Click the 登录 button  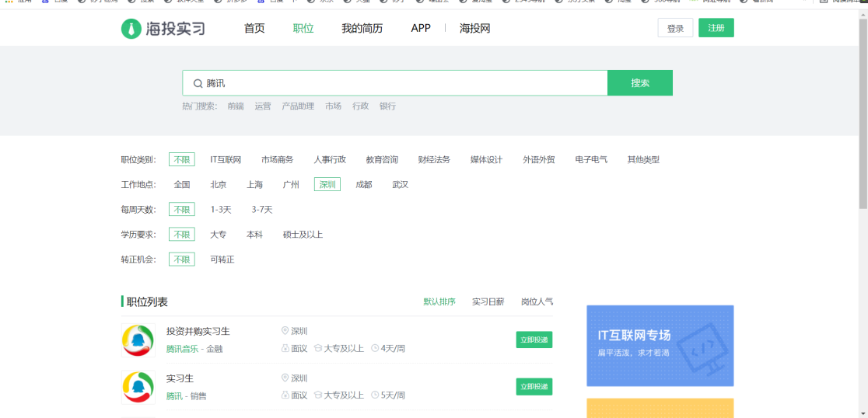coord(675,28)
